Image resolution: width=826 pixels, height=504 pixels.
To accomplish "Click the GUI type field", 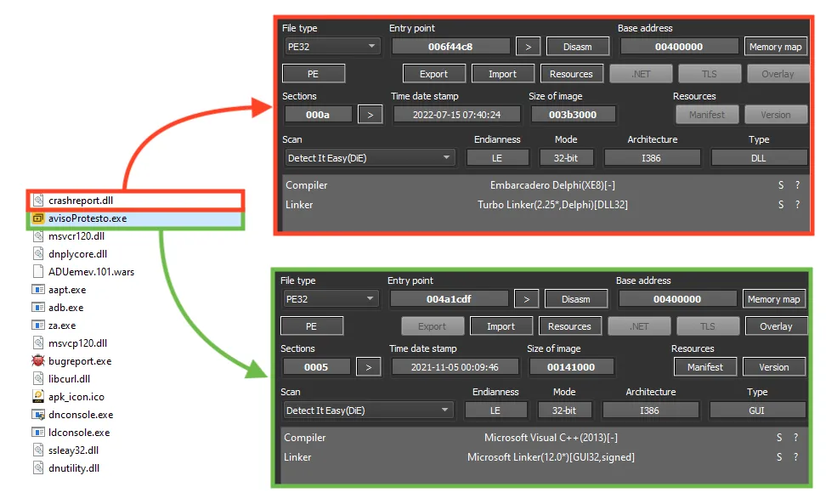I will pos(757,411).
